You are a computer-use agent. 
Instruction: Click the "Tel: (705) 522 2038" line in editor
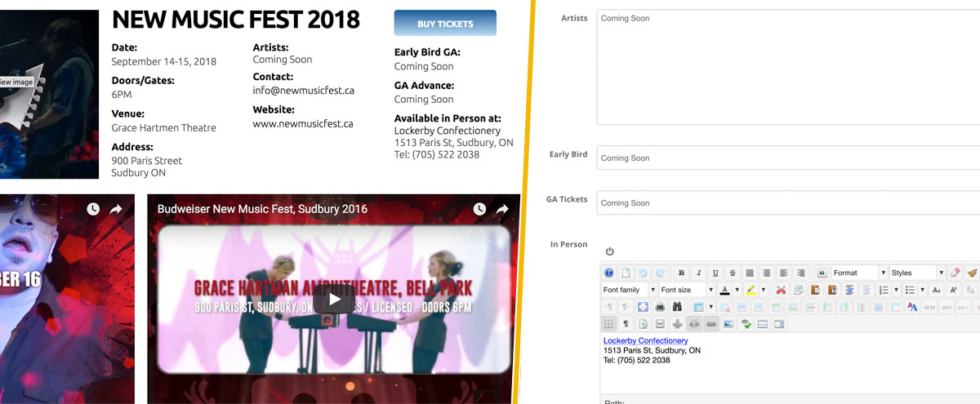pos(637,360)
